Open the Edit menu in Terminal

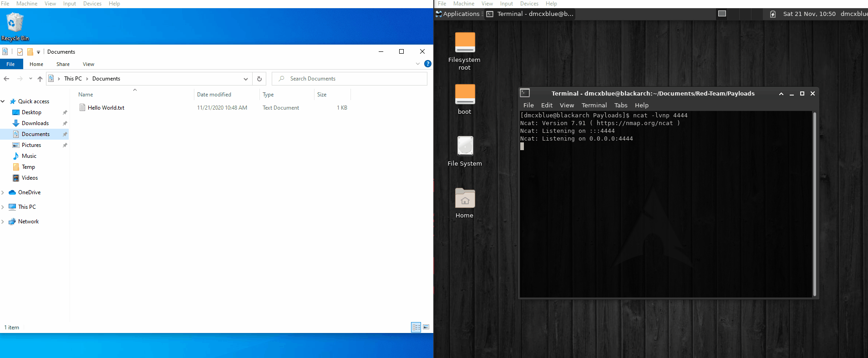[547, 105]
